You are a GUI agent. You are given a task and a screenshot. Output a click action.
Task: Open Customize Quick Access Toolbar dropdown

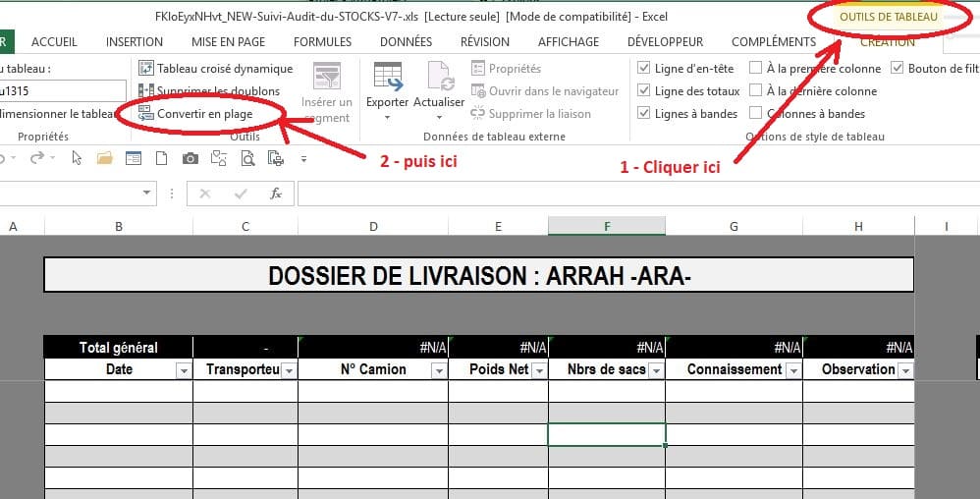[303, 159]
